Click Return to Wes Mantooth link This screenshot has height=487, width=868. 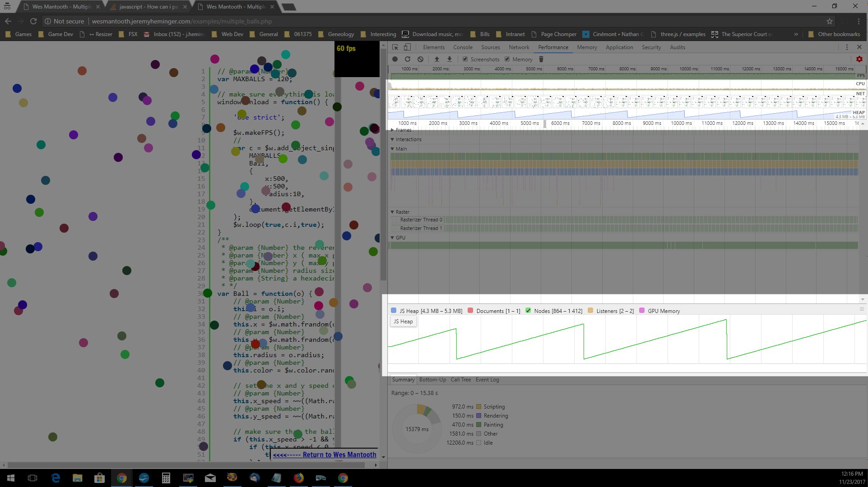coord(325,455)
